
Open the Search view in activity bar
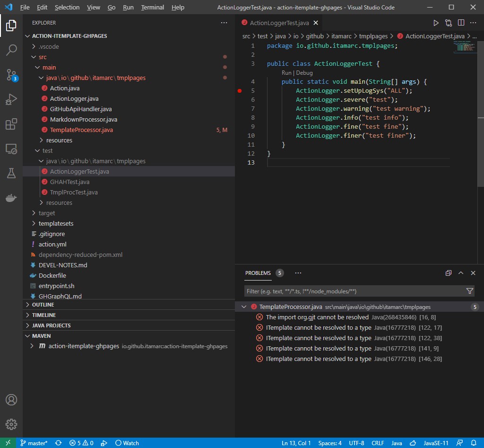point(11,50)
